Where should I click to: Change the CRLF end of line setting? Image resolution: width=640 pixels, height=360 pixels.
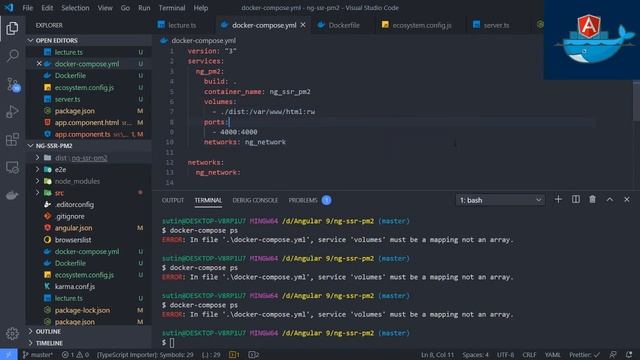529,355
